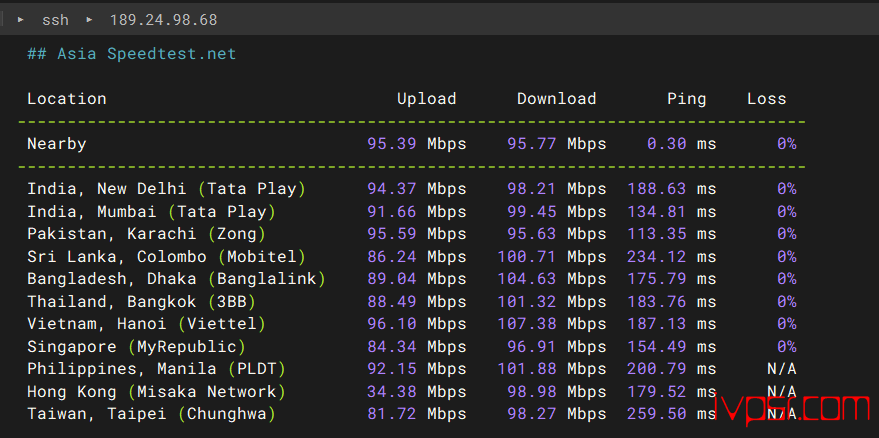Click the arrow before the IP address
Screen dimensions: 879x438
(x=90, y=20)
